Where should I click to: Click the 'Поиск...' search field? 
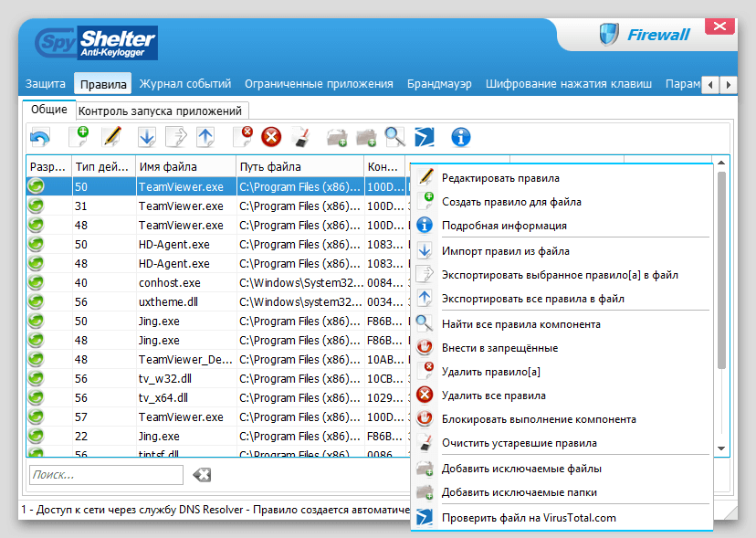pos(106,475)
